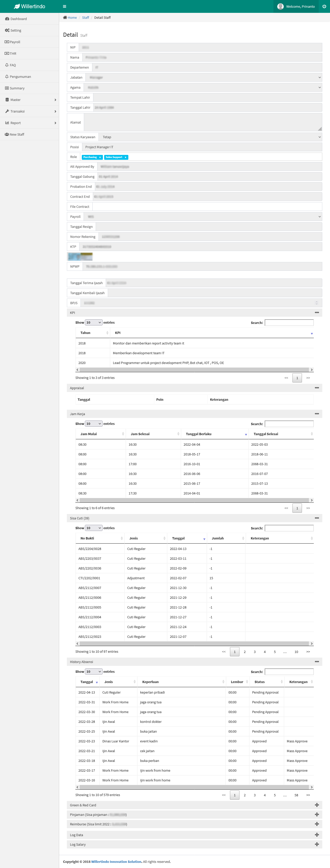Remove the Purchasing role tag
330x868 pixels.
pos(100,157)
